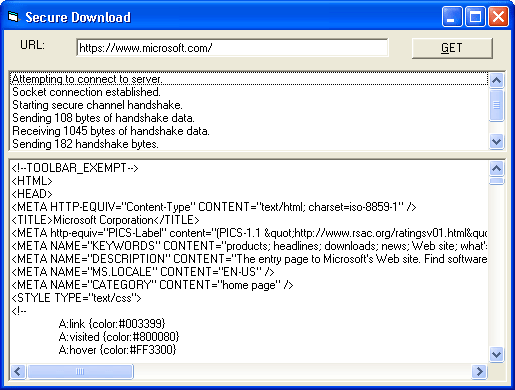Image resolution: width=515 pixels, height=390 pixels.
Task: Click the Secure Download title bar icon
Action: (x=13, y=17)
